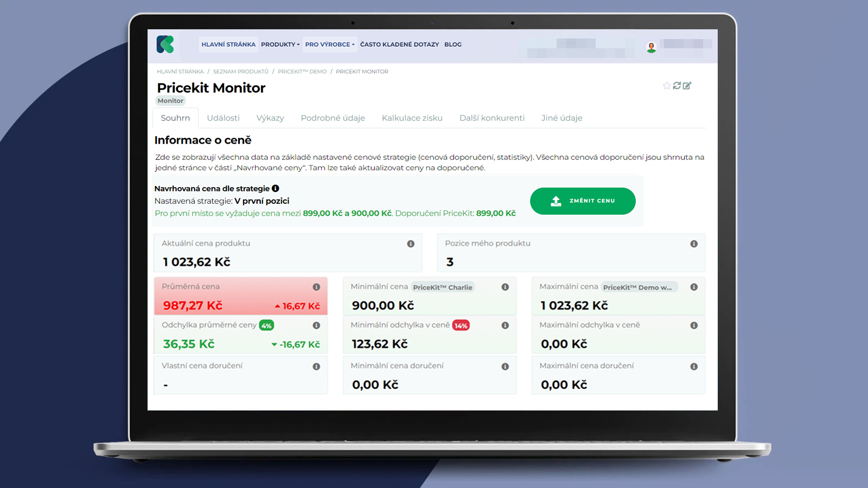
Task: Click info icon in Průměrná cena card
Action: (x=316, y=287)
